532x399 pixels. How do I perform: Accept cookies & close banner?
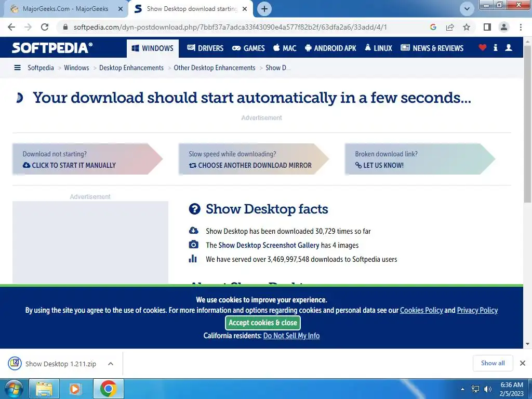pyautogui.click(x=263, y=323)
